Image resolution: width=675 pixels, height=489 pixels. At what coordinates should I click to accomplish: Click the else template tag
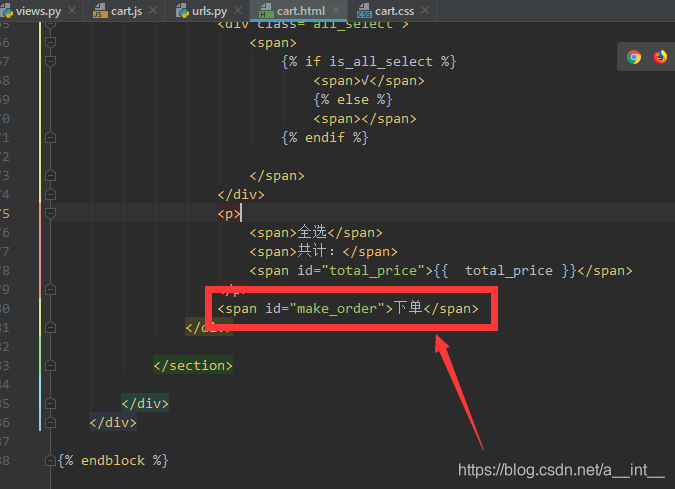[x=353, y=100]
